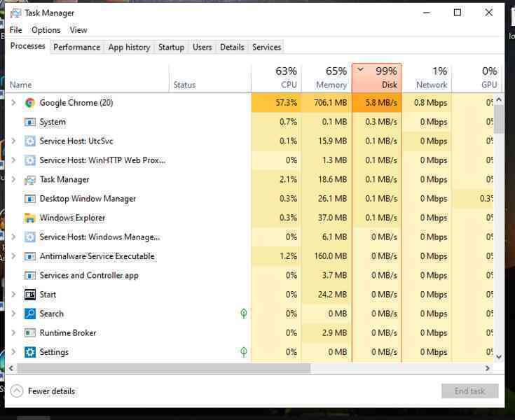Click the Fewer details link

(52, 391)
